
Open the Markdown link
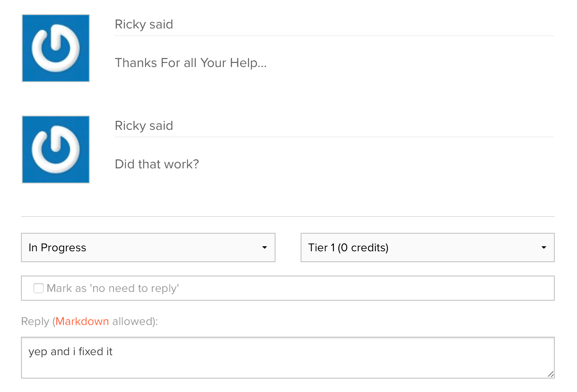(x=82, y=321)
